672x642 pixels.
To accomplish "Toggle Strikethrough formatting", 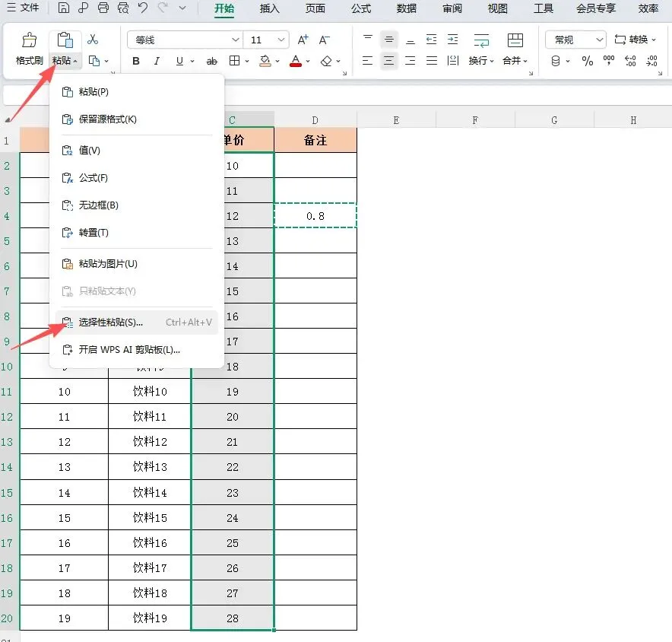I will click(212, 62).
